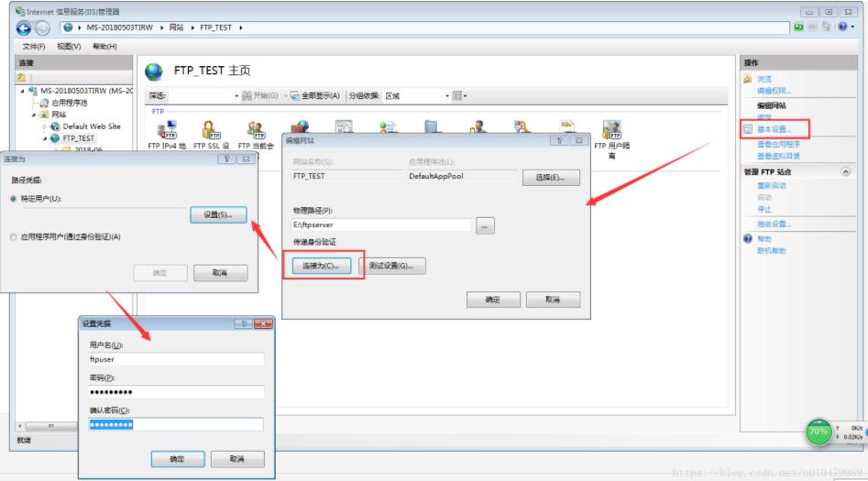
Task: Click the physical path field E:\ftpserver
Action: (x=381, y=225)
